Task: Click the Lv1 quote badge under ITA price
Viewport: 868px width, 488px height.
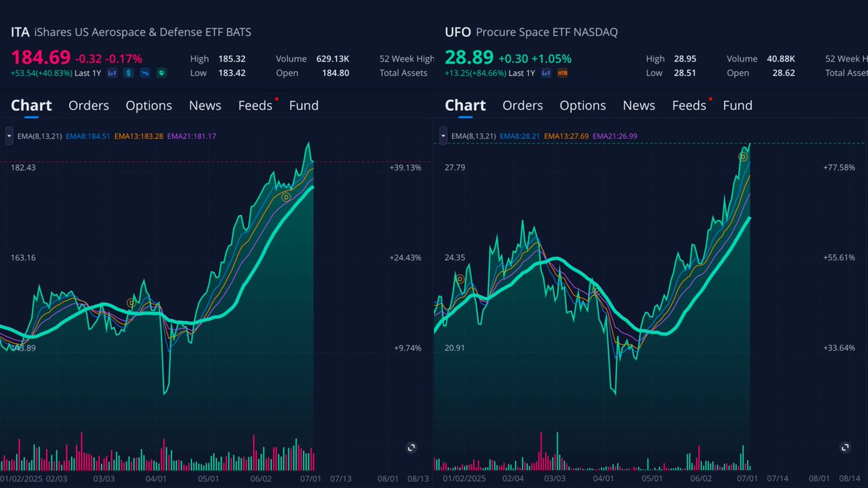Action: [x=112, y=73]
